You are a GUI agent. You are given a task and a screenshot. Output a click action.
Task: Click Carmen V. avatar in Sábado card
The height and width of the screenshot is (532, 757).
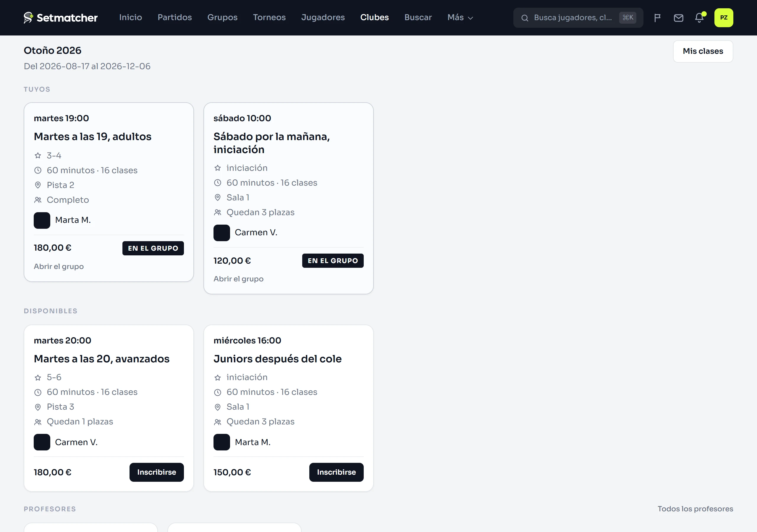[221, 233]
